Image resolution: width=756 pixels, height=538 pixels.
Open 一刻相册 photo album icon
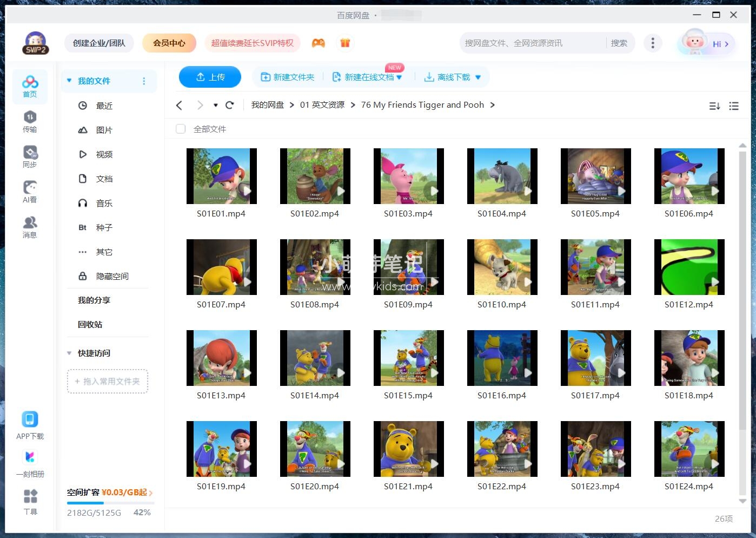pos(30,463)
